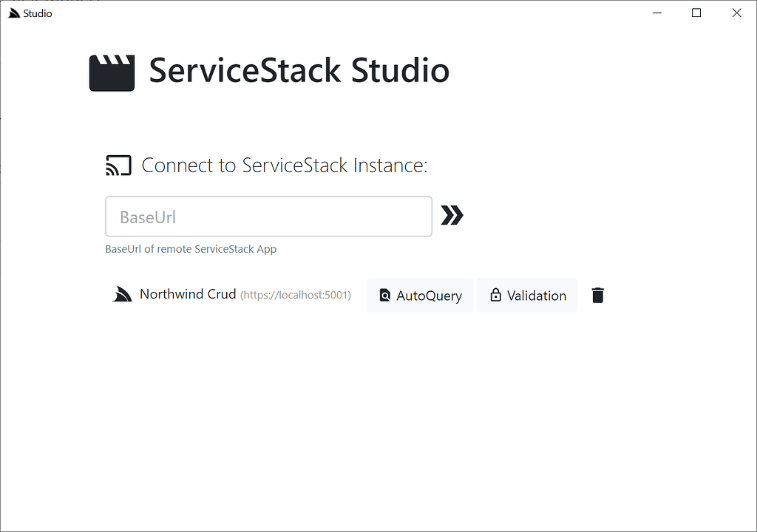
Task: Click the BaseUrl helper text below the field
Action: point(191,249)
